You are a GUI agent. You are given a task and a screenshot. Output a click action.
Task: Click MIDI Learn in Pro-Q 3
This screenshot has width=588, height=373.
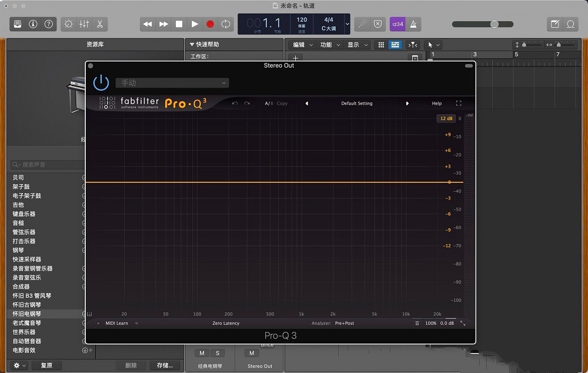click(x=116, y=323)
